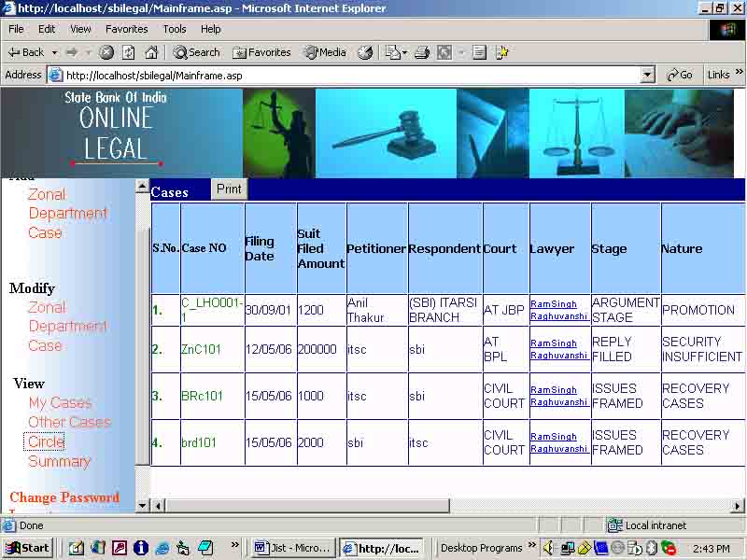The width and height of the screenshot is (747, 560).
Task: Go to the Home page icon
Action: tap(151, 52)
